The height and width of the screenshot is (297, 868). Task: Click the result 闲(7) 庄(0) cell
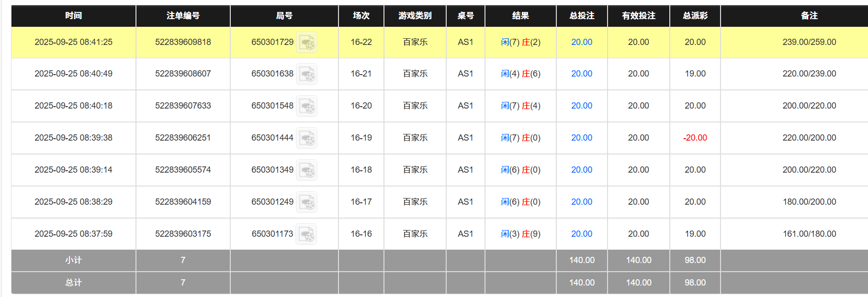point(520,138)
